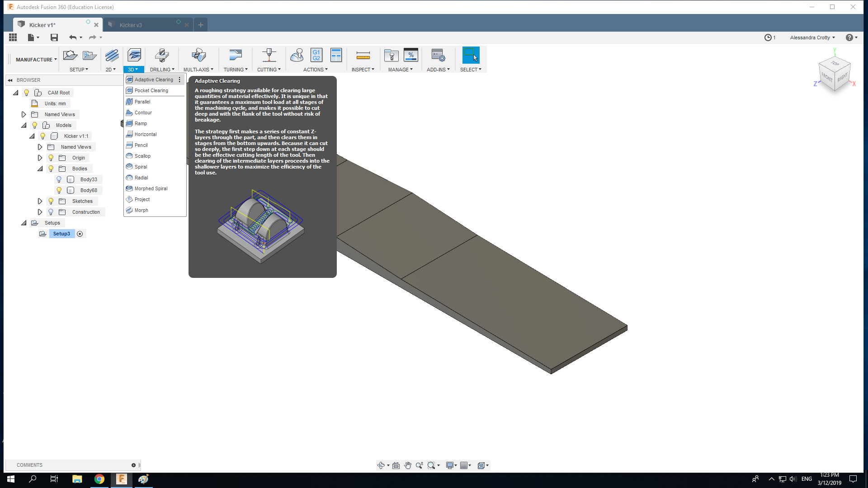Toggle CAM Root visibility bulb
868x488 pixels.
pos(27,93)
